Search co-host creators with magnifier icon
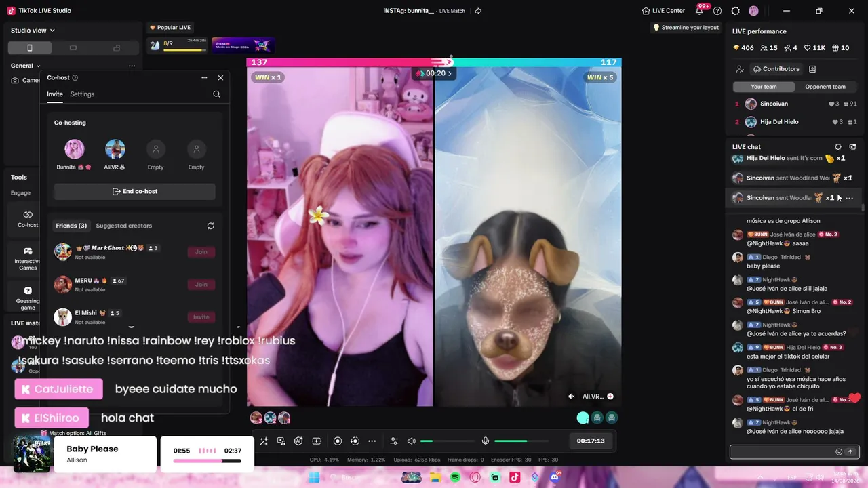Viewport: 868px width, 488px height. pos(216,94)
